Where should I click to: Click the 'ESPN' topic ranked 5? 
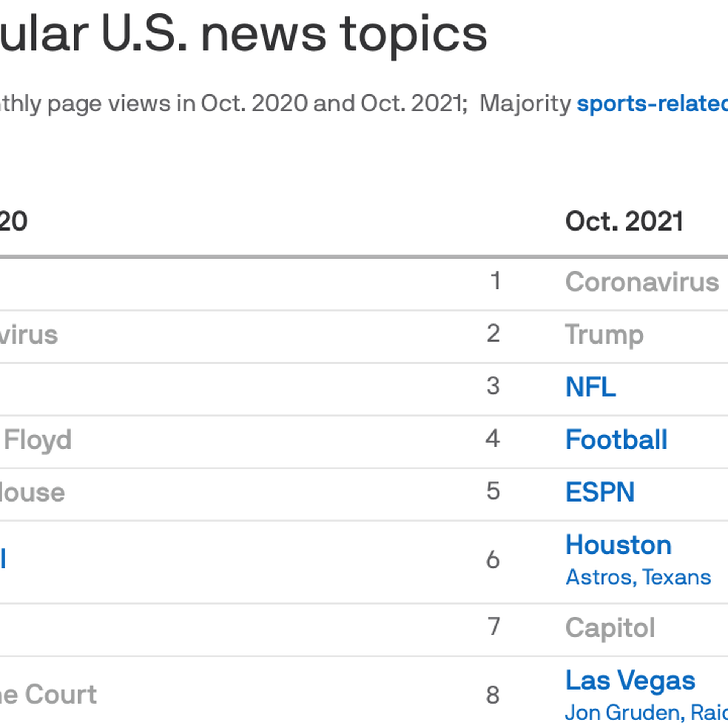[x=600, y=492]
